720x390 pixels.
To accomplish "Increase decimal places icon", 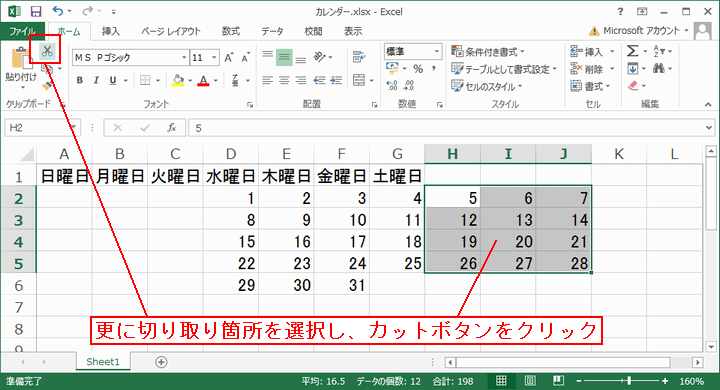I will [392, 85].
